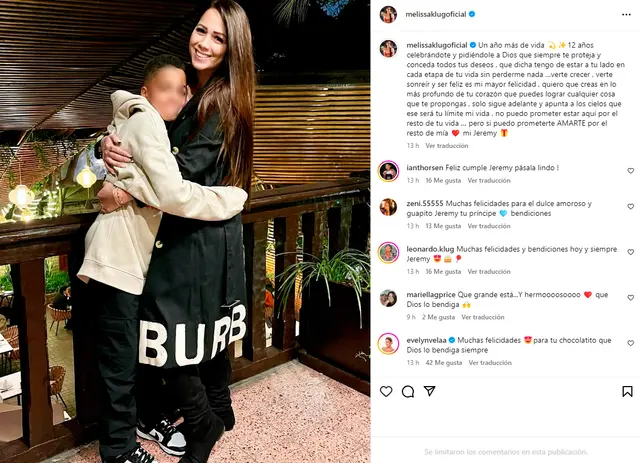
Task: Like zeni.55555's comment heart
Action: coord(631,207)
